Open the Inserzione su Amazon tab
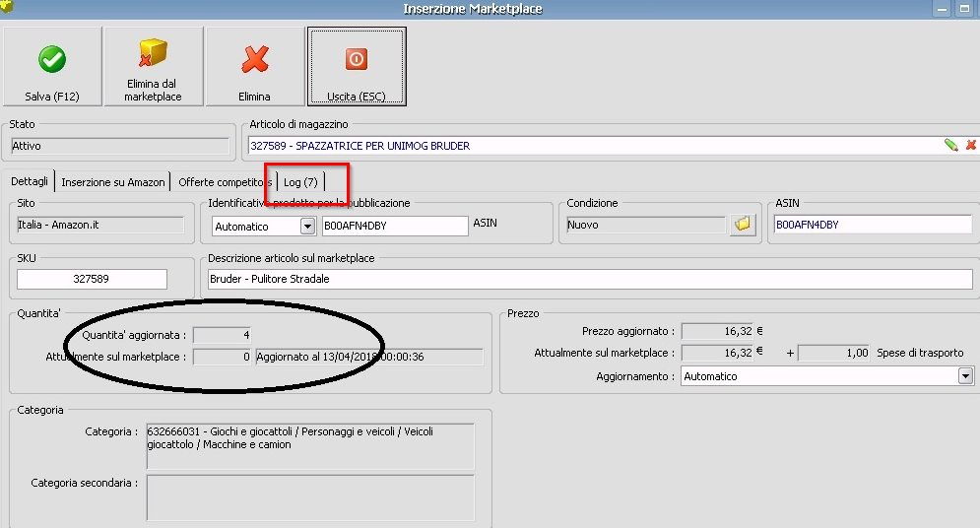This screenshot has width=980, height=528. pos(113,182)
